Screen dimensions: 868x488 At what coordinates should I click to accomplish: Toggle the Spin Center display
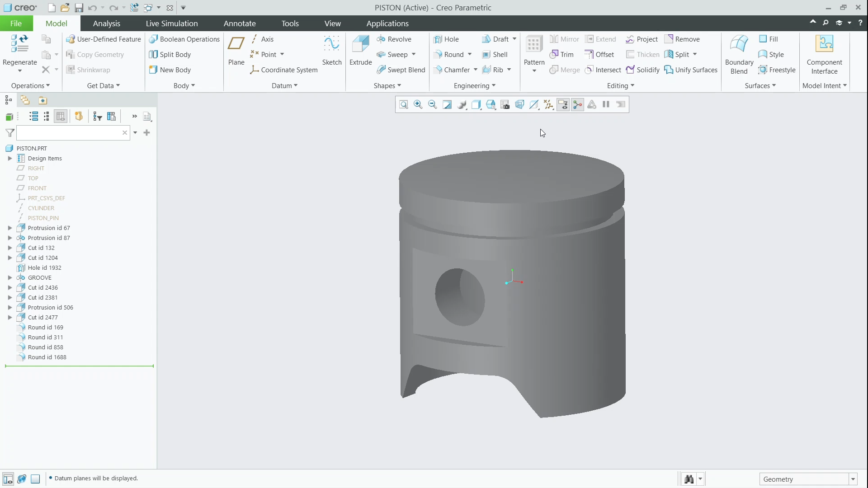(x=577, y=105)
